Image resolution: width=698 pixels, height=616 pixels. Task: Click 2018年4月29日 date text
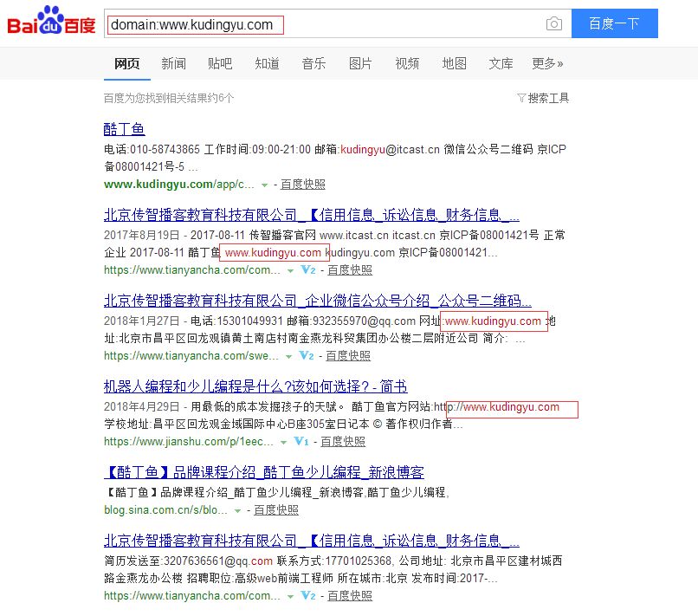(x=141, y=407)
